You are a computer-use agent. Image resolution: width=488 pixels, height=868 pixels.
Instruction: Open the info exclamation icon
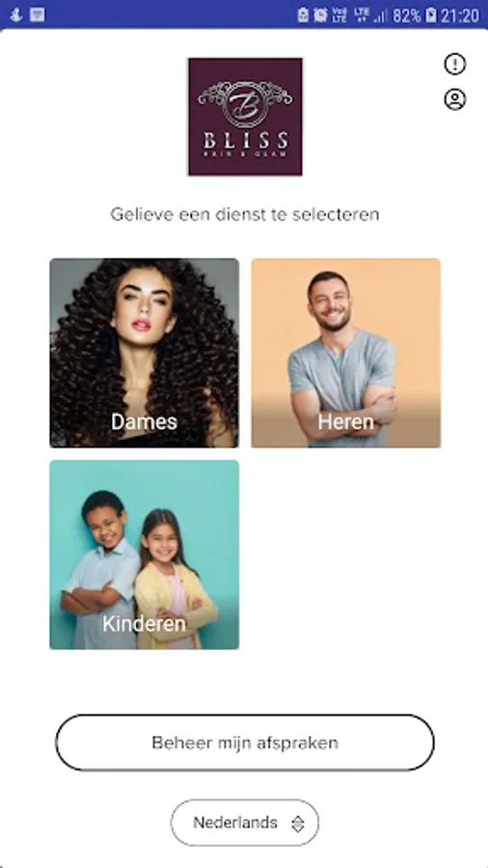click(x=455, y=65)
